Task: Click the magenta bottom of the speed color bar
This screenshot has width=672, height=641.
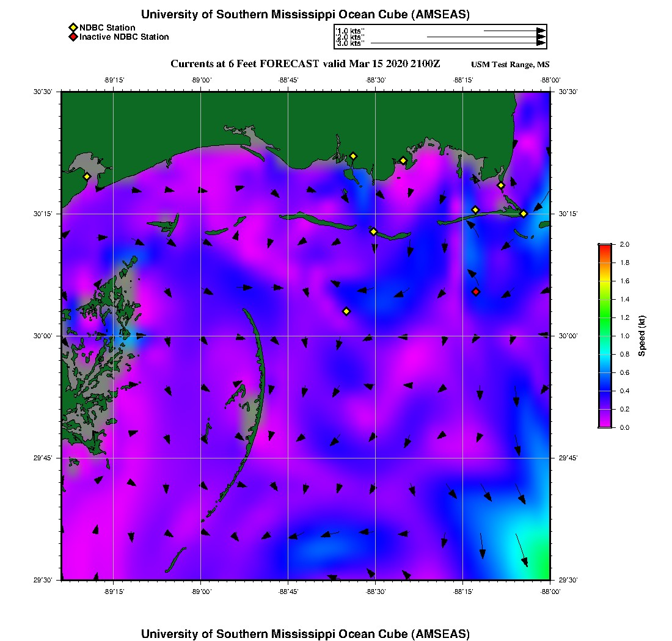Action: 605,424
